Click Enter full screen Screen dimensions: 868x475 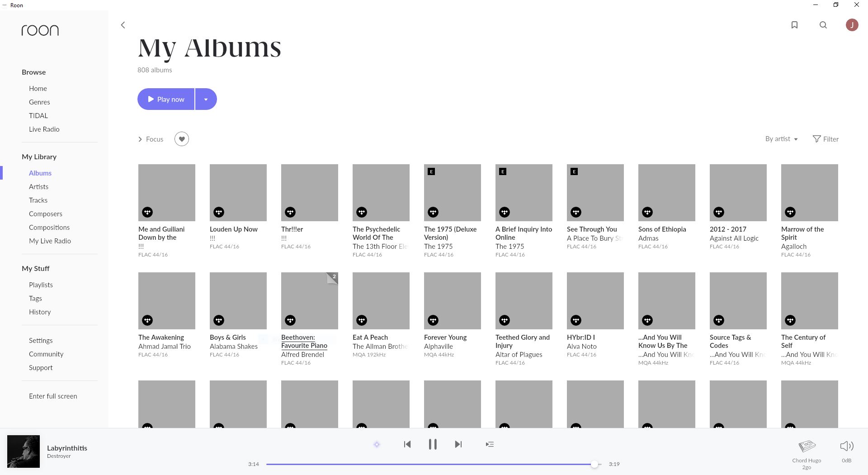[53, 396]
